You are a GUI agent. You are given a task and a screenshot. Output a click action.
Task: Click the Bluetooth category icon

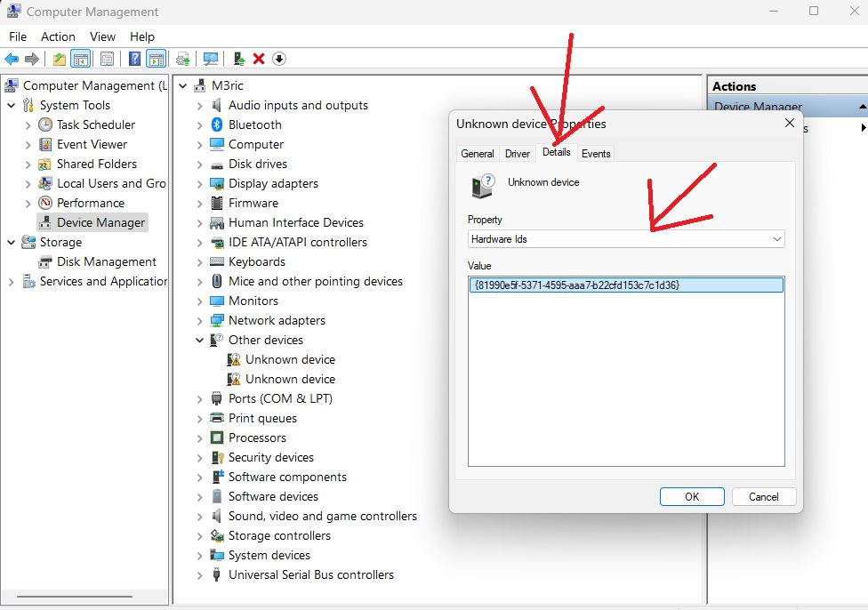(x=217, y=124)
